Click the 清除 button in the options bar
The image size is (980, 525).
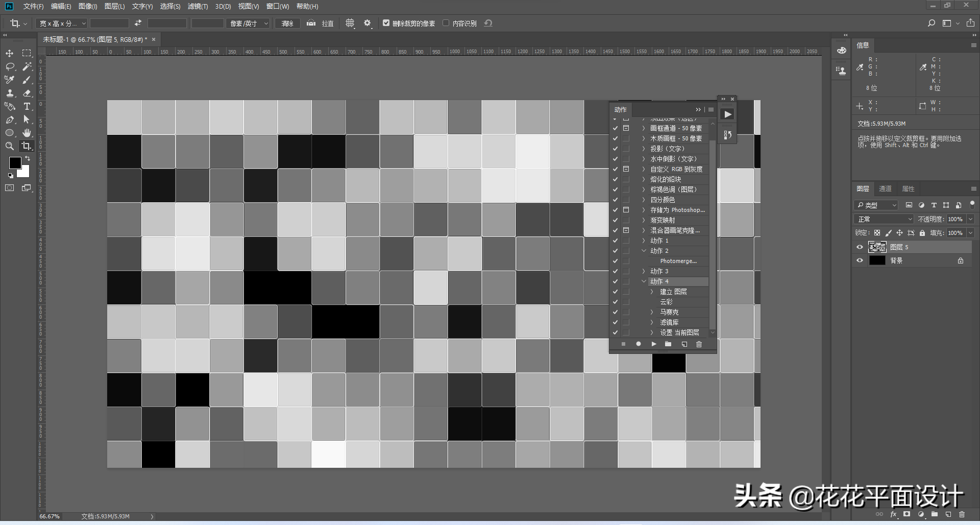click(287, 23)
